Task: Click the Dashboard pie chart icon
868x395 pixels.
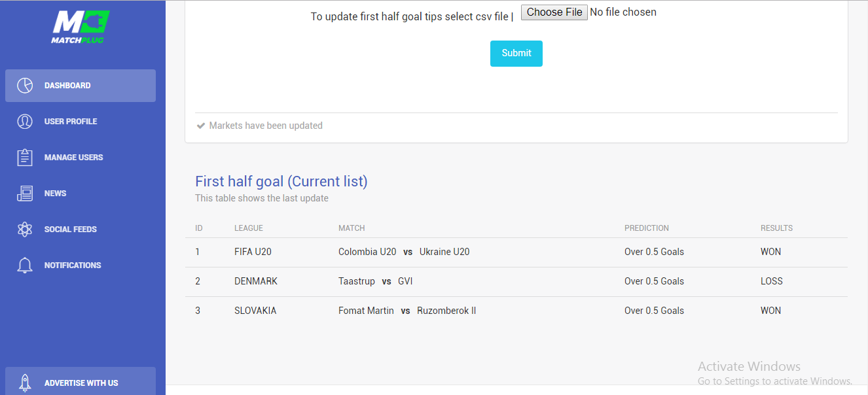Action: pos(25,86)
